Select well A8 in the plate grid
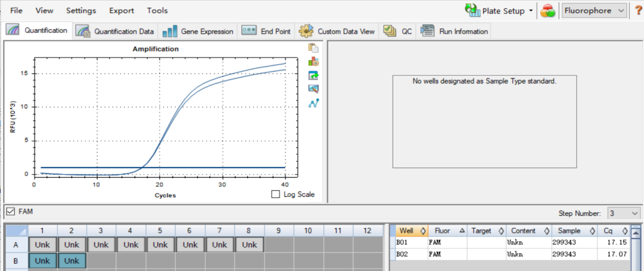The image size is (644, 271). click(x=249, y=245)
